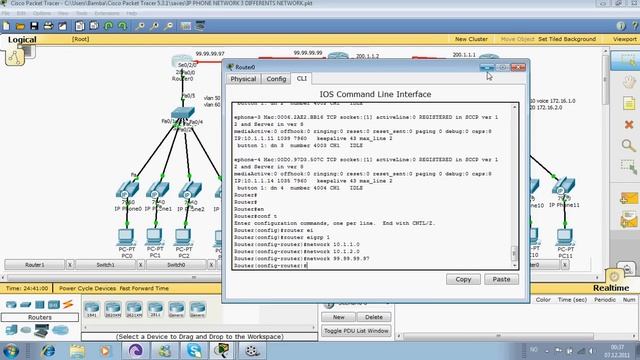Select the Inspect magnifier tool
This screenshot has width=640, height=360.
[x=629, y=146]
